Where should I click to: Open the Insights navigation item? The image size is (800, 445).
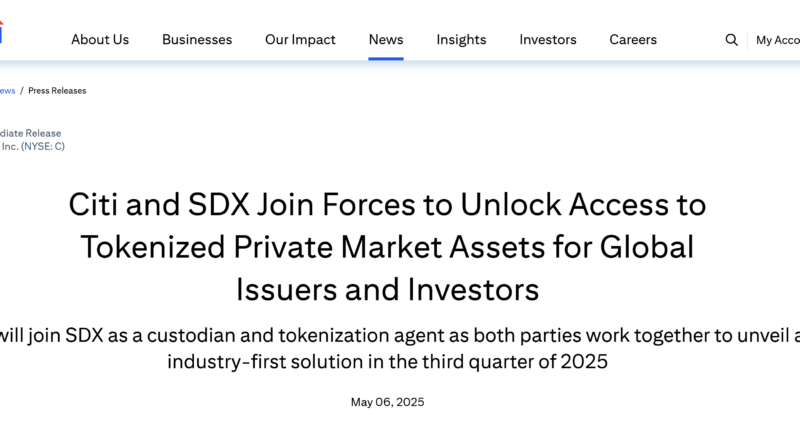[x=461, y=40]
